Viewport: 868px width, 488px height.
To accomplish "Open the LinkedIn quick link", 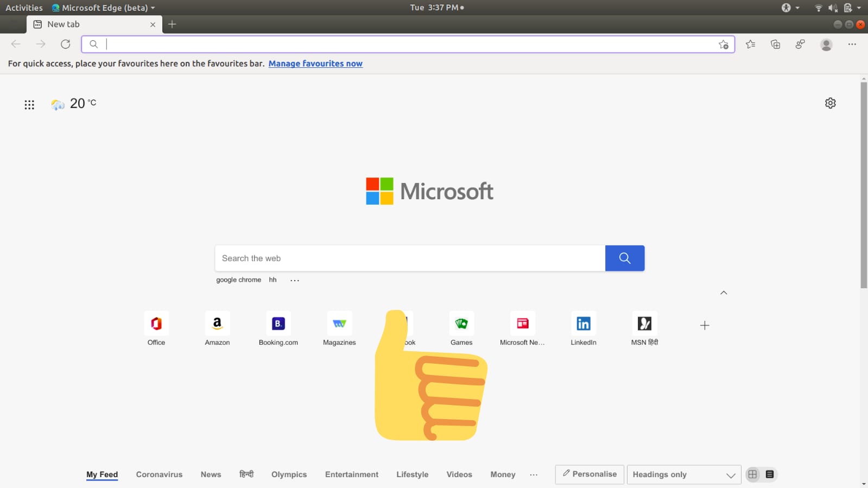I will (x=584, y=329).
